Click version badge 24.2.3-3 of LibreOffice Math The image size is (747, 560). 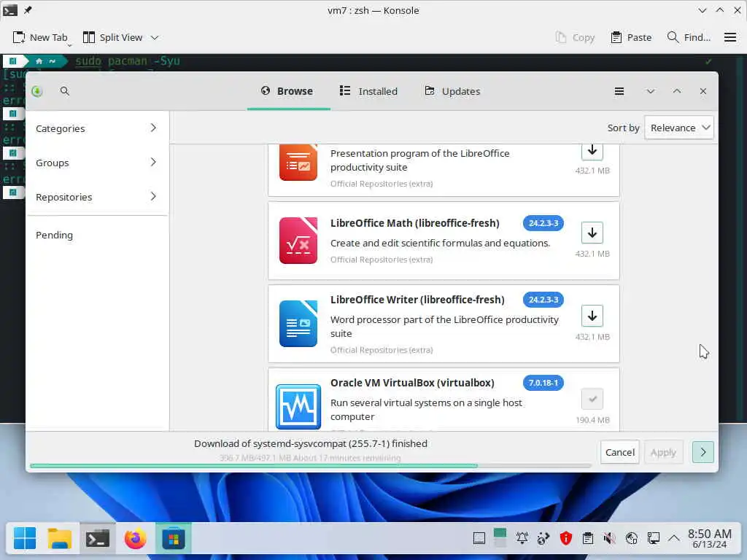pyautogui.click(x=543, y=223)
